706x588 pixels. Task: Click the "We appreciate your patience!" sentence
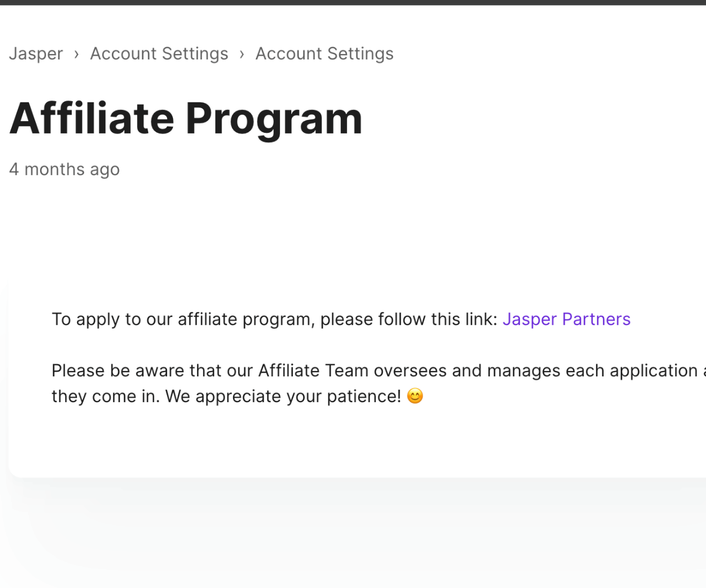(x=282, y=396)
